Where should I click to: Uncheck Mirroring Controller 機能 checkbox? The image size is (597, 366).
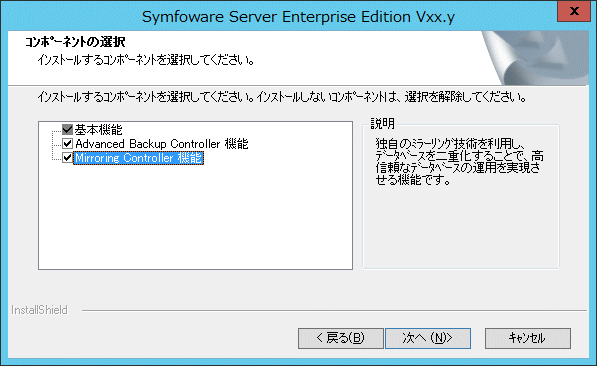67,158
